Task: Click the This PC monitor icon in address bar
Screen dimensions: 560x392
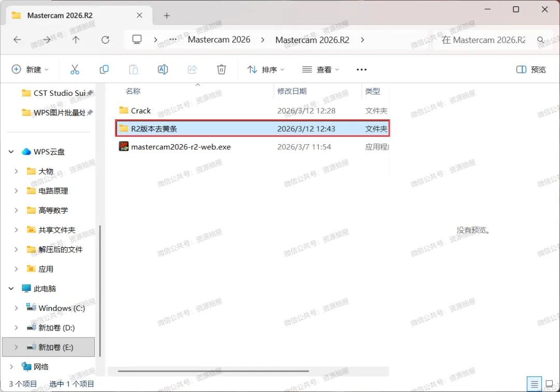Action: pyautogui.click(x=137, y=39)
